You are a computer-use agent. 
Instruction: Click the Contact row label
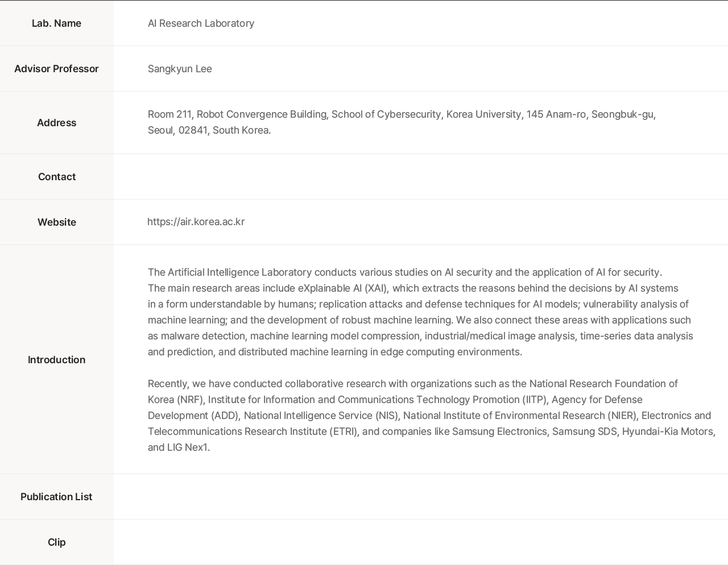[x=56, y=177]
